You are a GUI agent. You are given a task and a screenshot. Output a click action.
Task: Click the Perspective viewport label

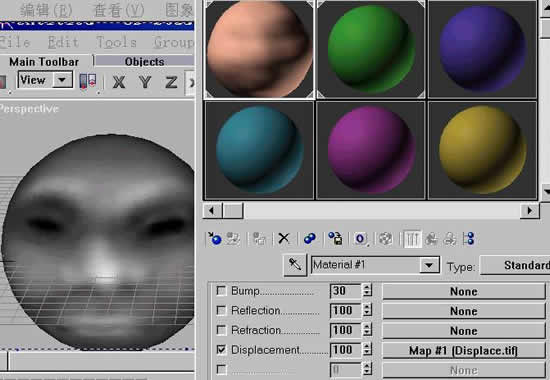click(29, 109)
